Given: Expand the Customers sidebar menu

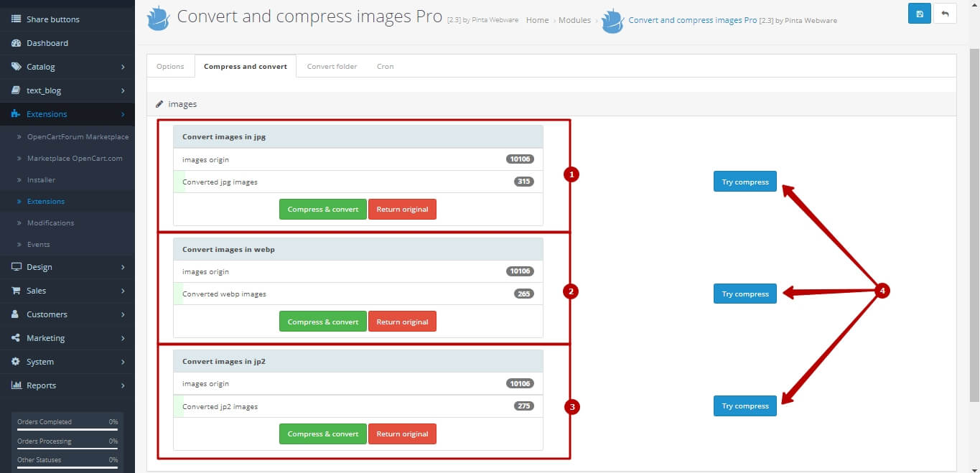Looking at the screenshot, I should click(123, 314).
